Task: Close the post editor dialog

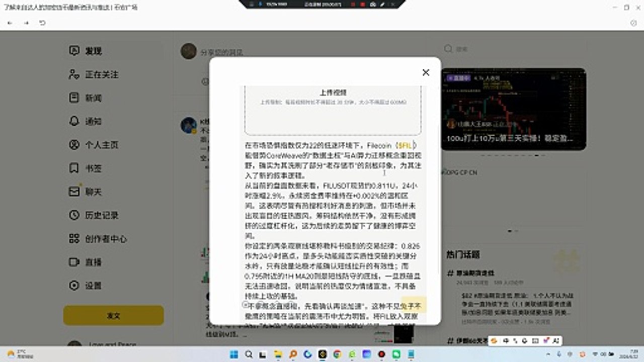Action: (x=426, y=72)
